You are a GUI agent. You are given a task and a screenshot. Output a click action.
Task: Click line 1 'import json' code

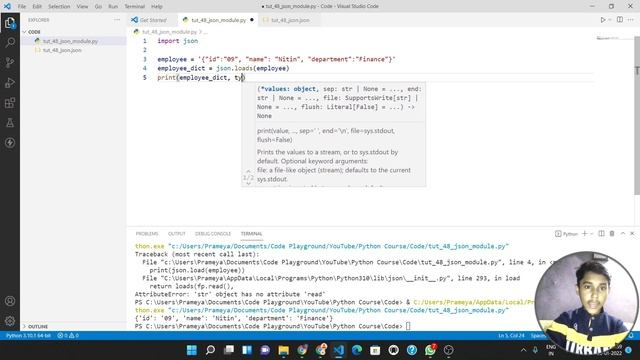click(x=178, y=41)
